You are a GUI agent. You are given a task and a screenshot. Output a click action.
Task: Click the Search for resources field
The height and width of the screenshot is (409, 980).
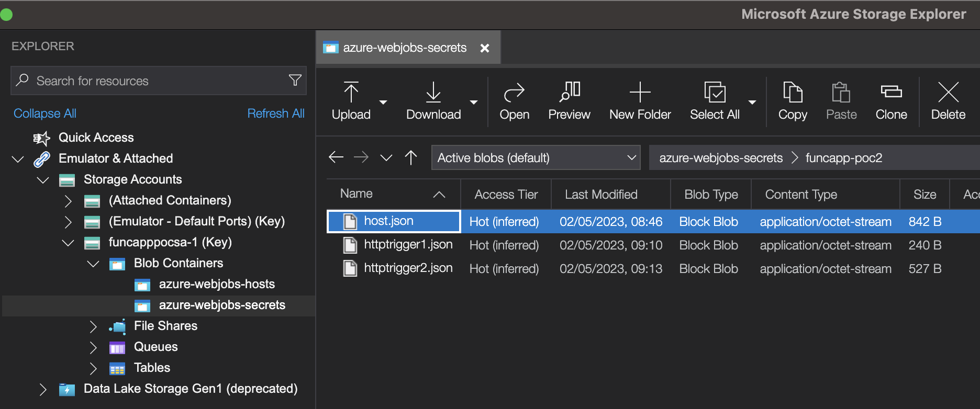point(158,81)
